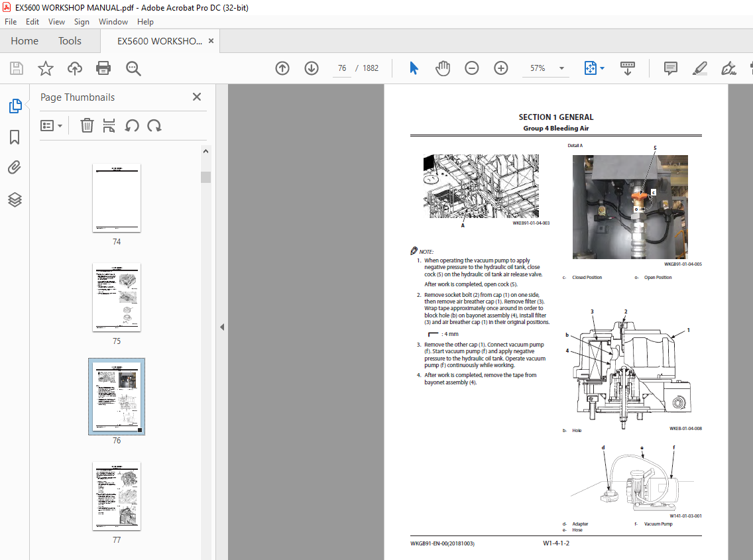Click the Zoom Out minus icon
The image size is (753, 560).
pyautogui.click(x=471, y=68)
